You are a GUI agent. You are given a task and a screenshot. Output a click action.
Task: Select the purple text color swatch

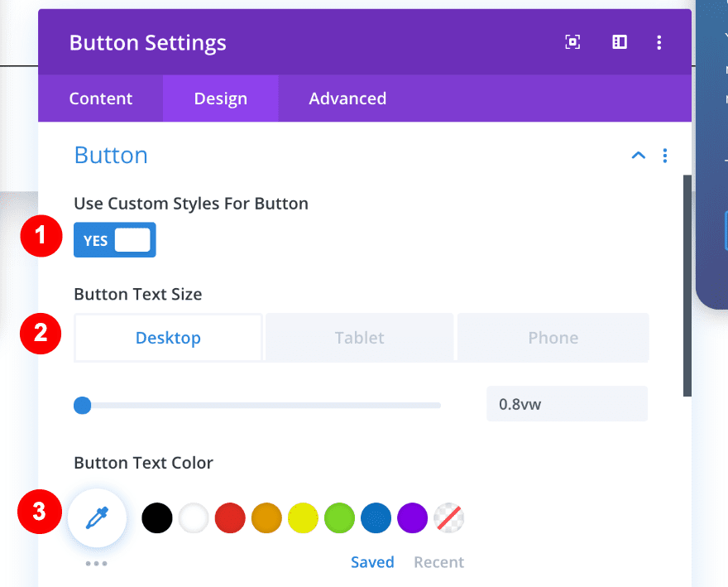point(412,517)
